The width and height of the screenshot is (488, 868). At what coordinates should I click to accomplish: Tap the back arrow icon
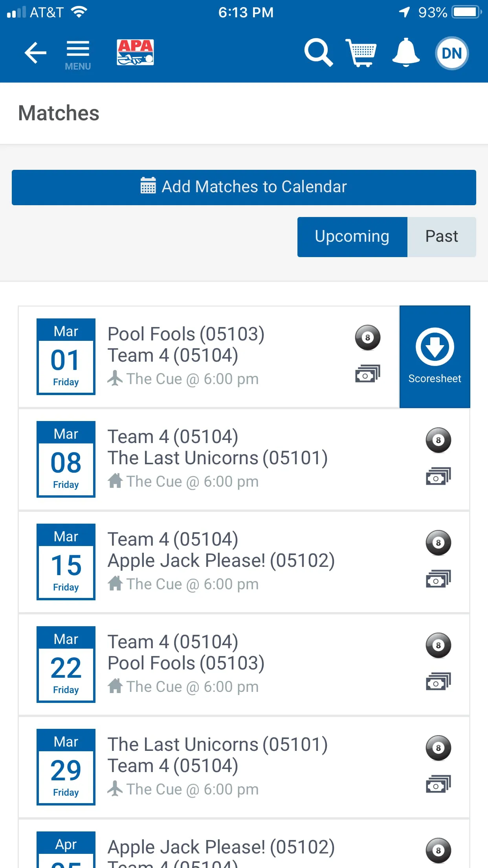tap(35, 53)
